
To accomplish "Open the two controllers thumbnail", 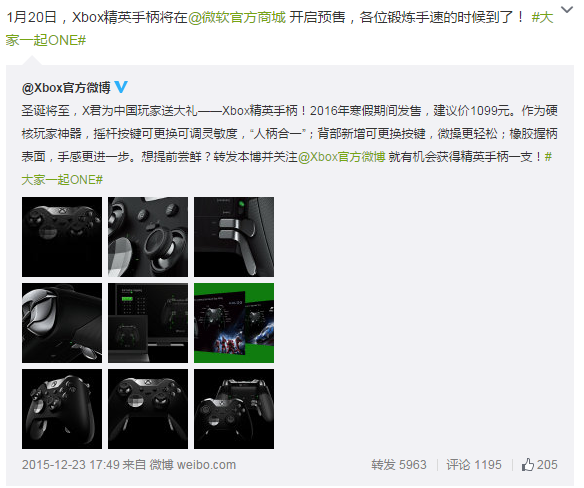I will (234, 409).
